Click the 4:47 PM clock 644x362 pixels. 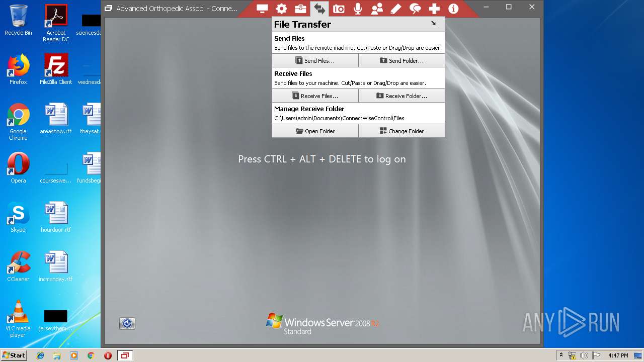[618, 355]
